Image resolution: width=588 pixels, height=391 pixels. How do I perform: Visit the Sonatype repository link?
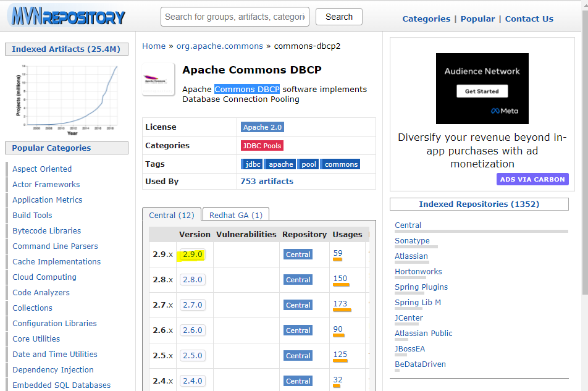click(412, 240)
